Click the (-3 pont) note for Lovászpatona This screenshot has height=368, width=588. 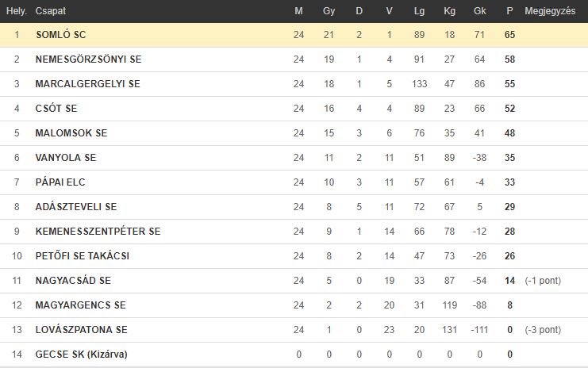coord(543,330)
